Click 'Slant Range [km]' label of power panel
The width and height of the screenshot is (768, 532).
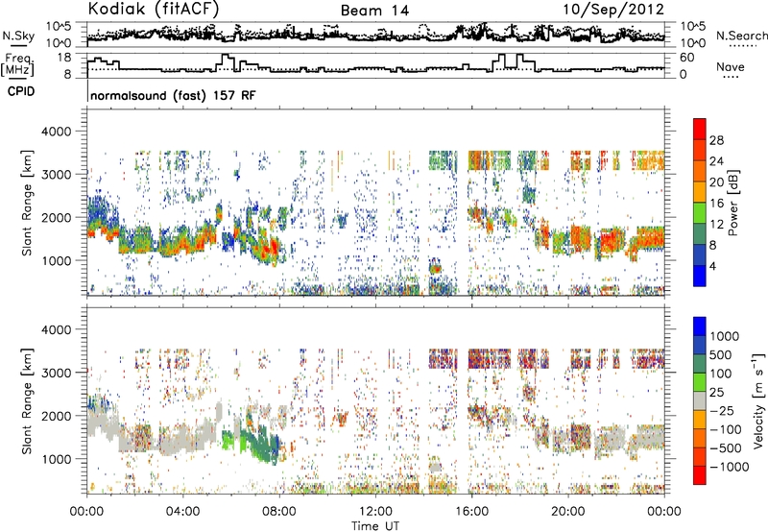click(27, 203)
